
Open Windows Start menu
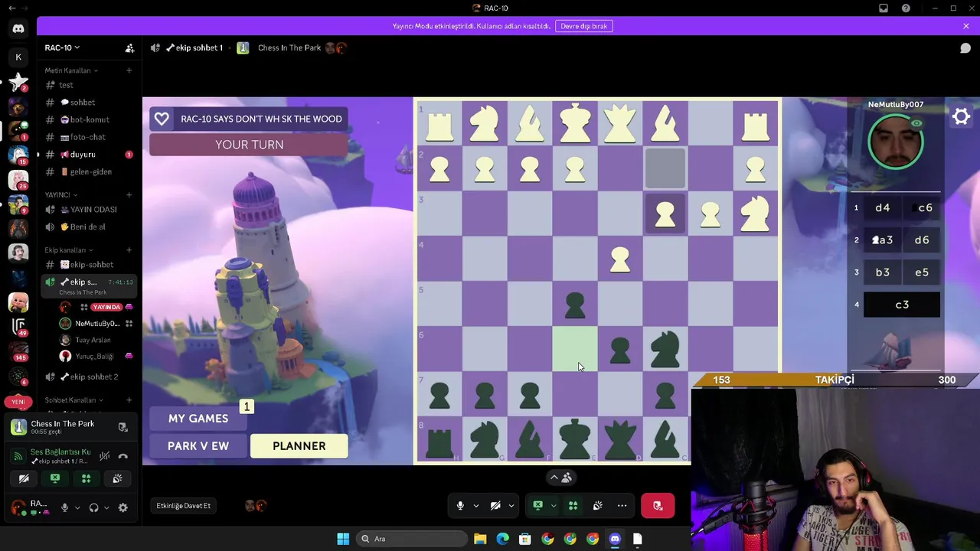(x=343, y=539)
